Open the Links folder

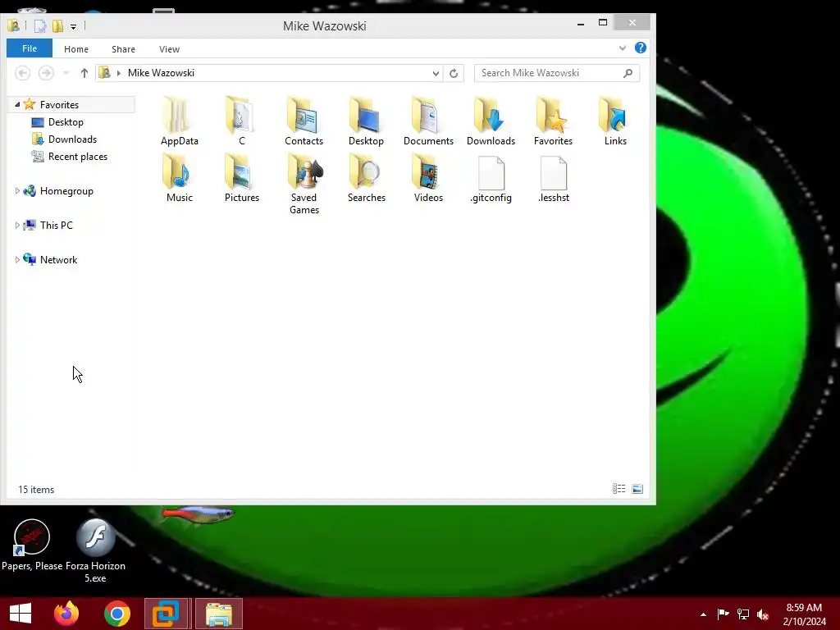click(615, 121)
